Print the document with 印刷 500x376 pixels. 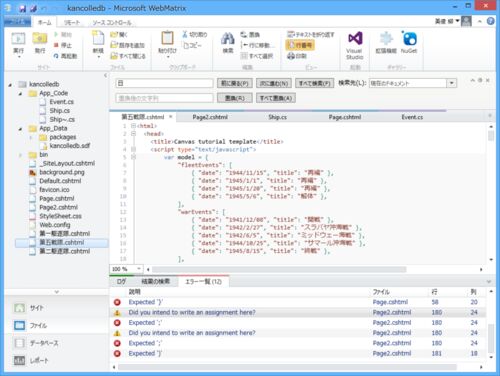pyautogui.click(x=297, y=56)
